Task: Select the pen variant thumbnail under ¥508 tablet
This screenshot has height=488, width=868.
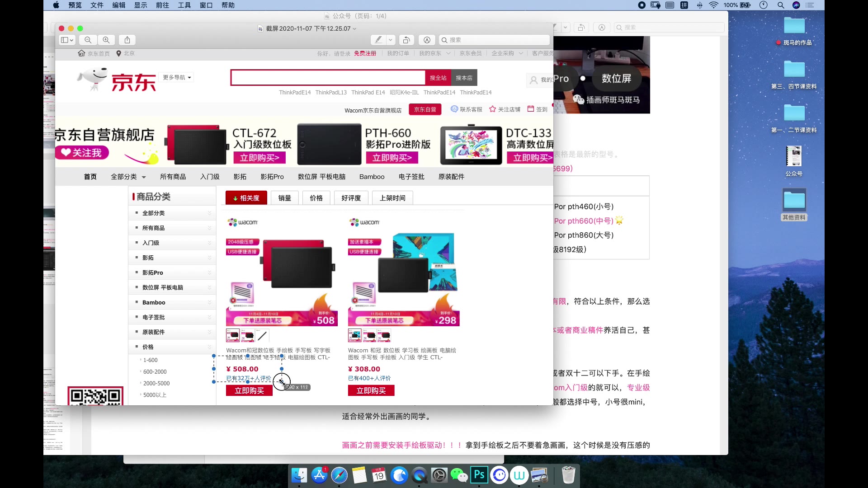Action: (x=262, y=335)
